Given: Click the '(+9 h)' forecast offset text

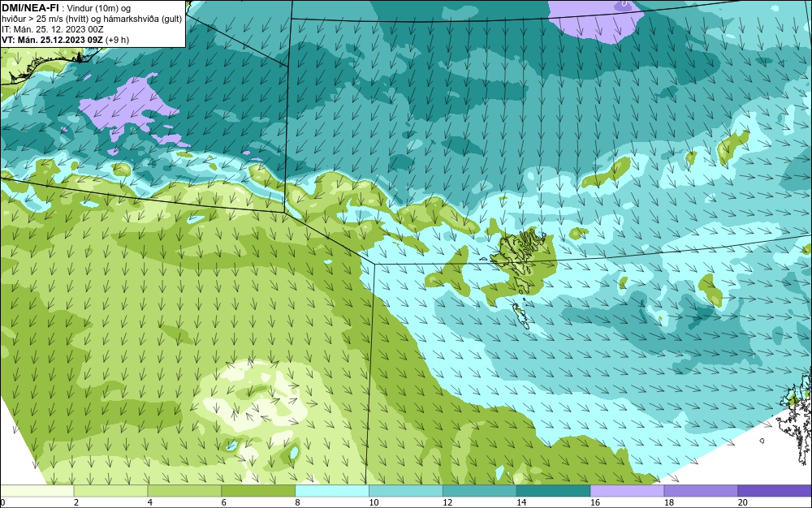Looking at the screenshot, I should [x=117, y=40].
